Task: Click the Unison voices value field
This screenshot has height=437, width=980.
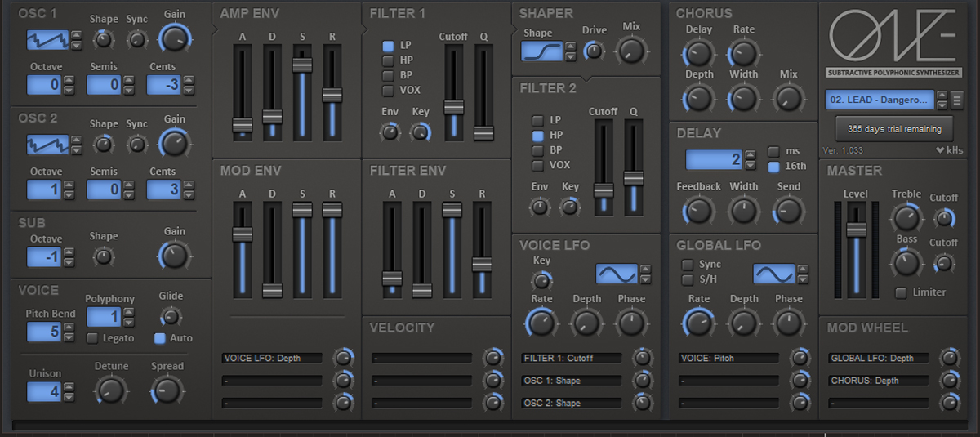Action: tap(44, 391)
